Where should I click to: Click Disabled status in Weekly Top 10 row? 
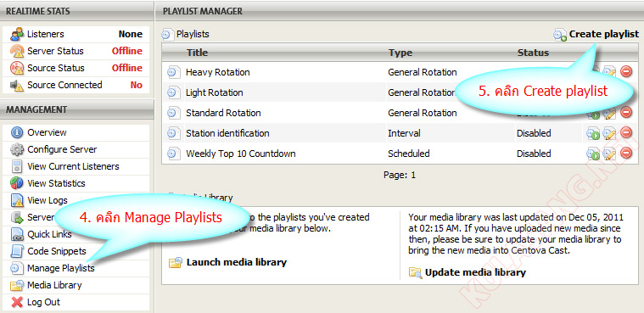[534, 154]
